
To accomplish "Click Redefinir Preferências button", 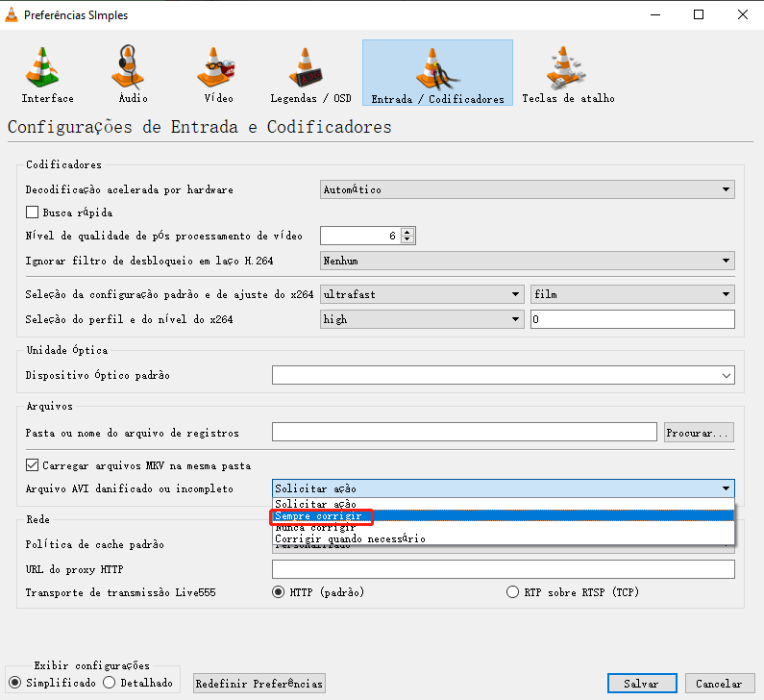I will [259, 684].
